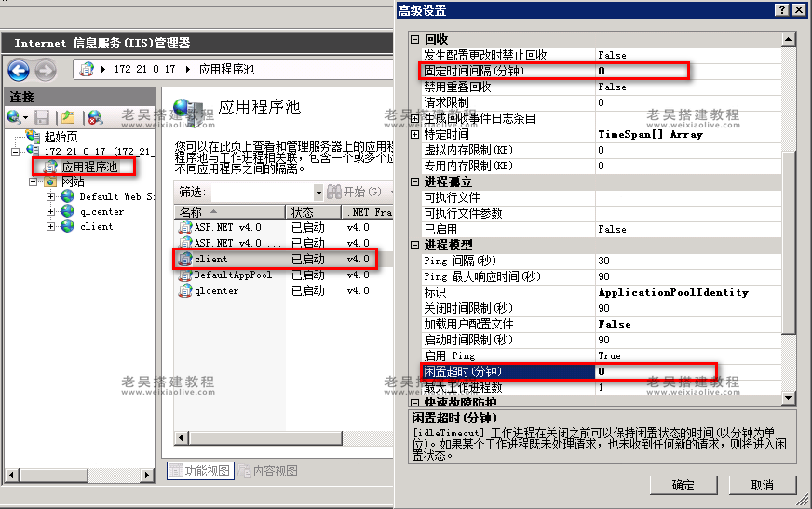Click the server icon in the address breadcrumb
Image resolution: width=812 pixels, height=509 pixels.
pyautogui.click(x=87, y=69)
